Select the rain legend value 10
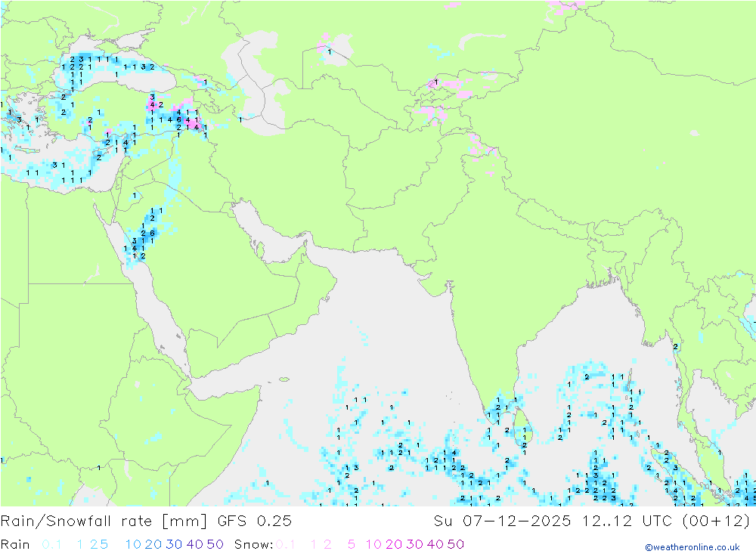The height and width of the screenshot is (554, 756). coord(134,544)
